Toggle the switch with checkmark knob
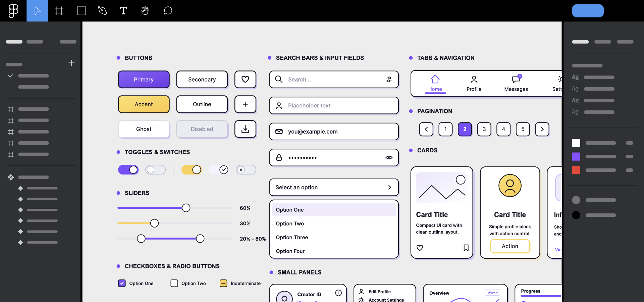 click(x=219, y=170)
